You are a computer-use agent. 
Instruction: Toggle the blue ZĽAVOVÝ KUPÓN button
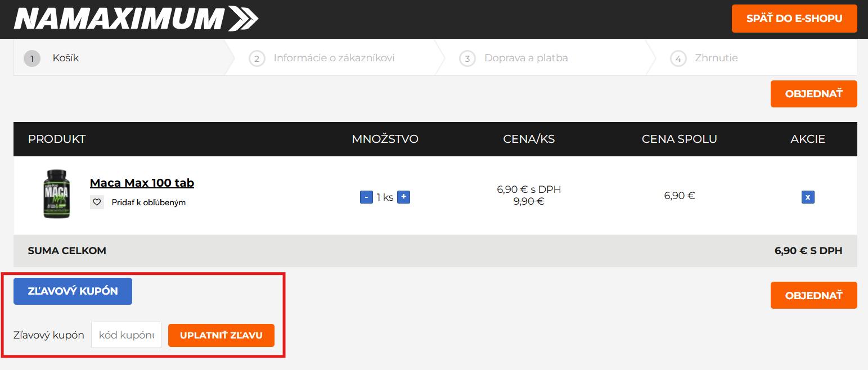pyautogui.click(x=73, y=291)
